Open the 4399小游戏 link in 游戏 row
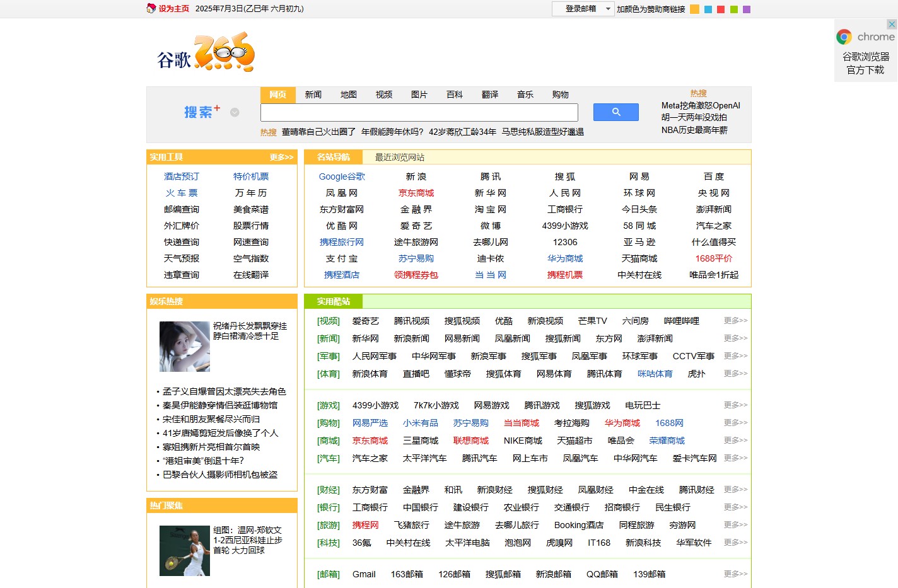 click(376, 405)
